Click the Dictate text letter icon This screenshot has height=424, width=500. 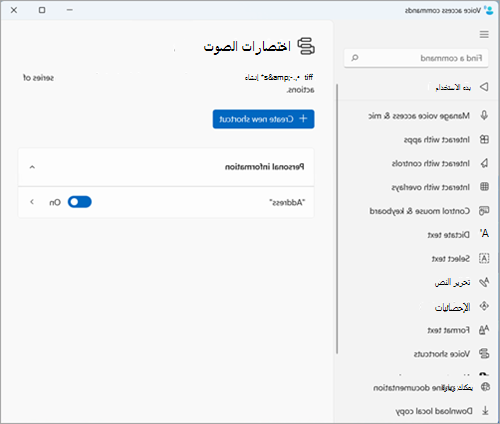coord(484,233)
